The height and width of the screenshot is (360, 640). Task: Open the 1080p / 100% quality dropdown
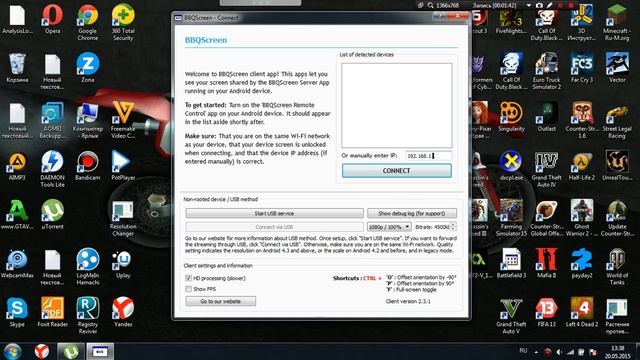tap(389, 227)
